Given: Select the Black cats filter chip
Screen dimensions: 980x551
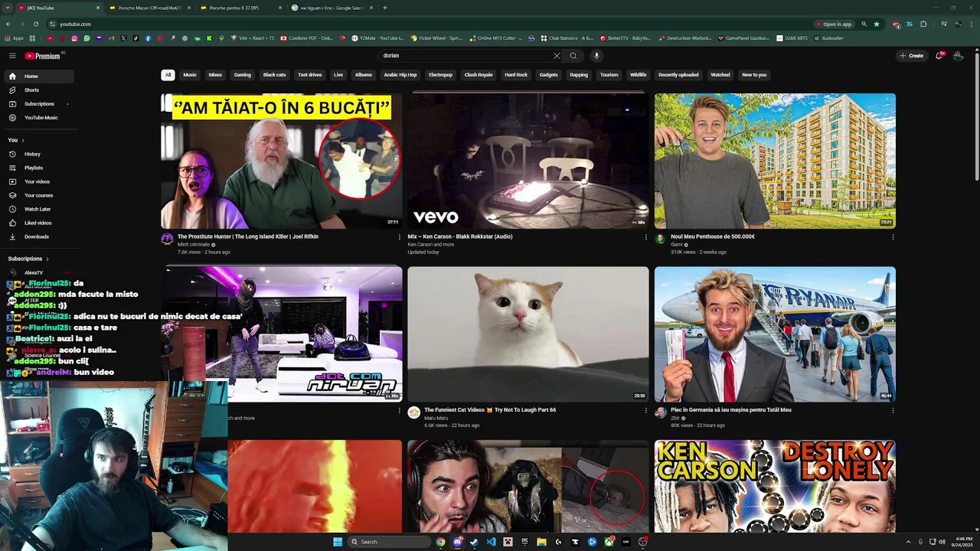Looking at the screenshot, I should [274, 75].
